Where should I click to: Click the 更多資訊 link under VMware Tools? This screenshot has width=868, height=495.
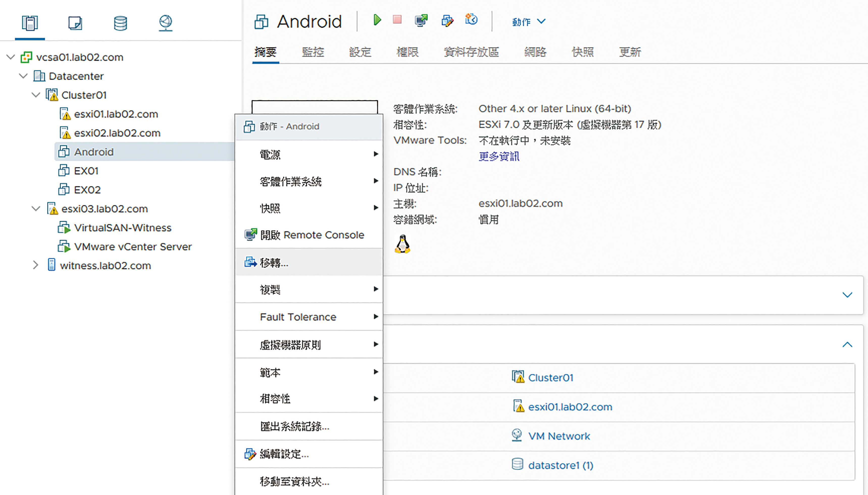(499, 156)
